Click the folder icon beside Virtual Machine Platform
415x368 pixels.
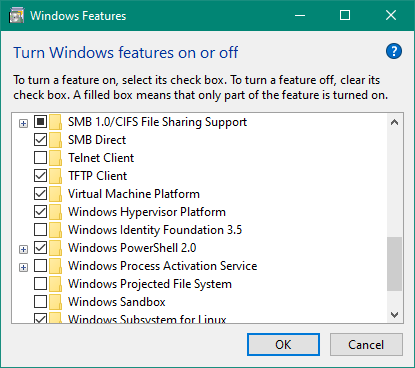(x=56, y=194)
